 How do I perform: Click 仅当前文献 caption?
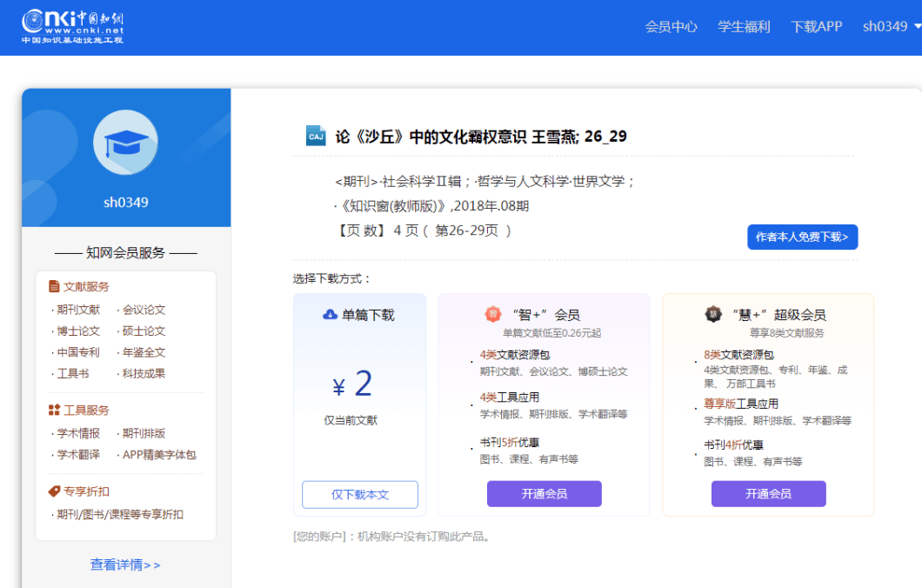click(x=351, y=420)
